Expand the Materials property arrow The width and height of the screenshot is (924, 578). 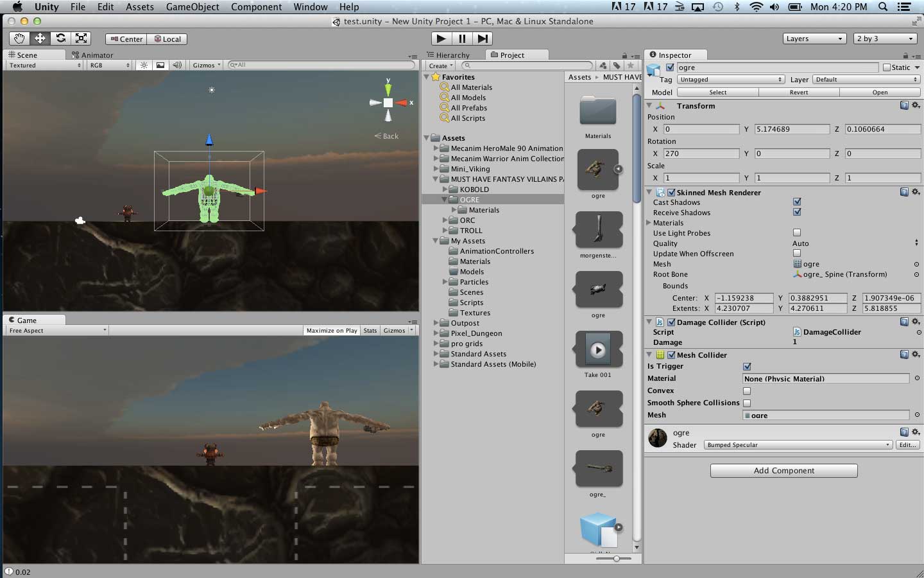pos(649,223)
